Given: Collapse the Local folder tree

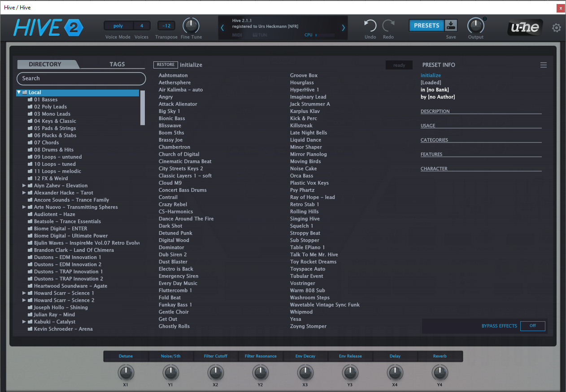Looking at the screenshot, I should pos(19,92).
